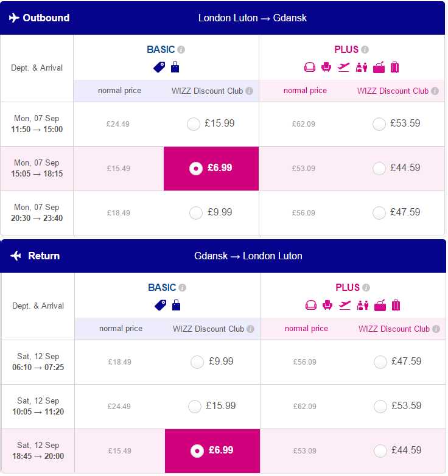Click info icon beside Outbound PLUS WIZZ Discount Club
Viewport: 448px width, 476px height.
coord(435,91)
